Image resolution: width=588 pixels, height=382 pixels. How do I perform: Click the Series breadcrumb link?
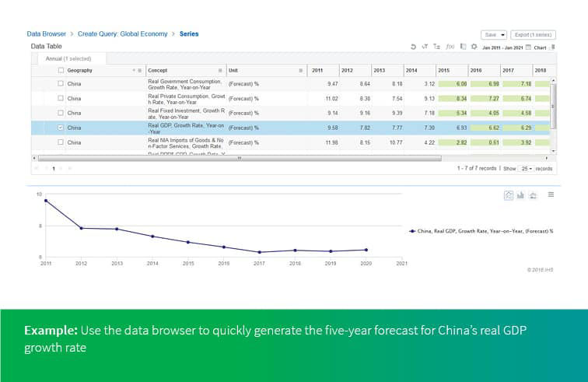tap(189, 33)
